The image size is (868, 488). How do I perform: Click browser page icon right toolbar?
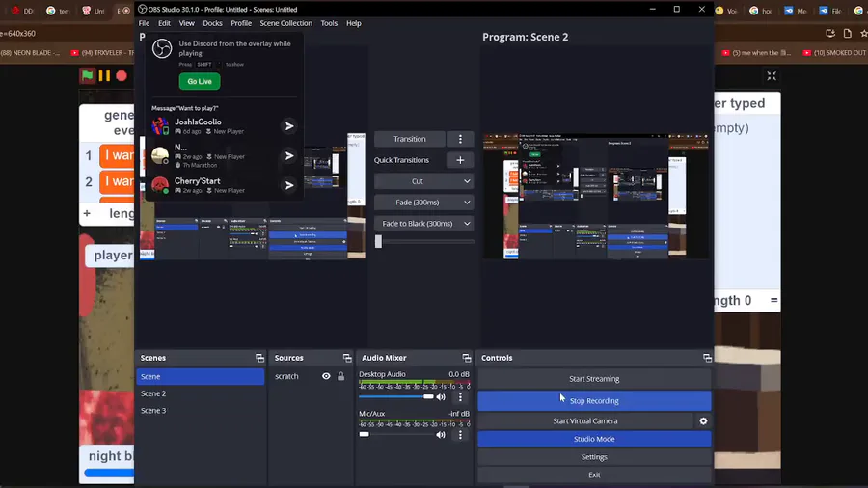(847, 33)
